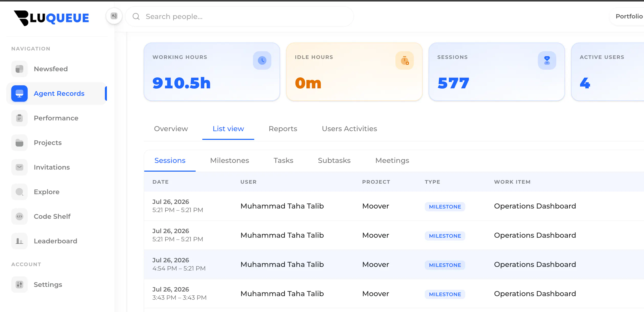Click the Agent Records monitor icon
644x312 pixels.
[19, 93]
